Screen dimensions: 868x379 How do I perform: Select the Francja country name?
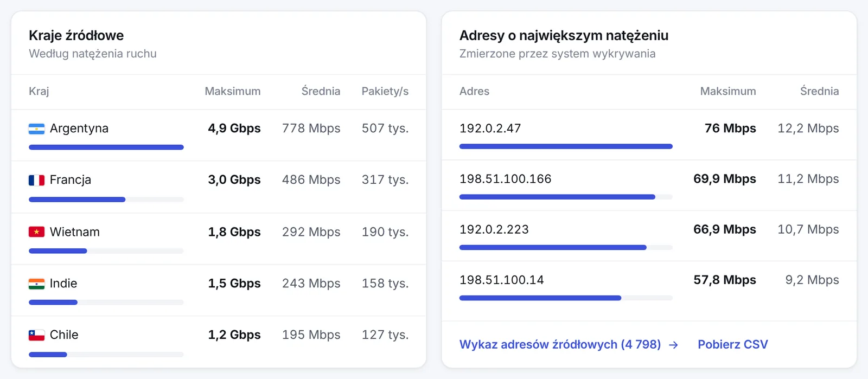(71, 180)
